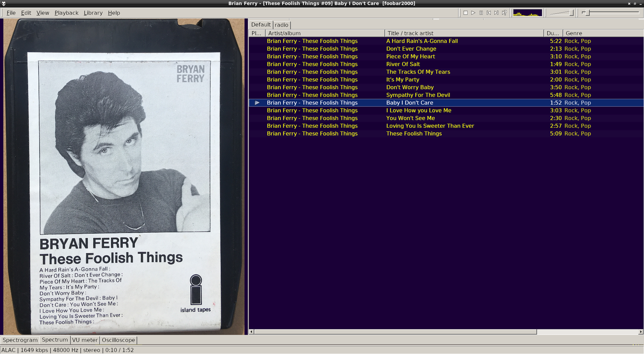Open the Library menu

coord(93,13)
